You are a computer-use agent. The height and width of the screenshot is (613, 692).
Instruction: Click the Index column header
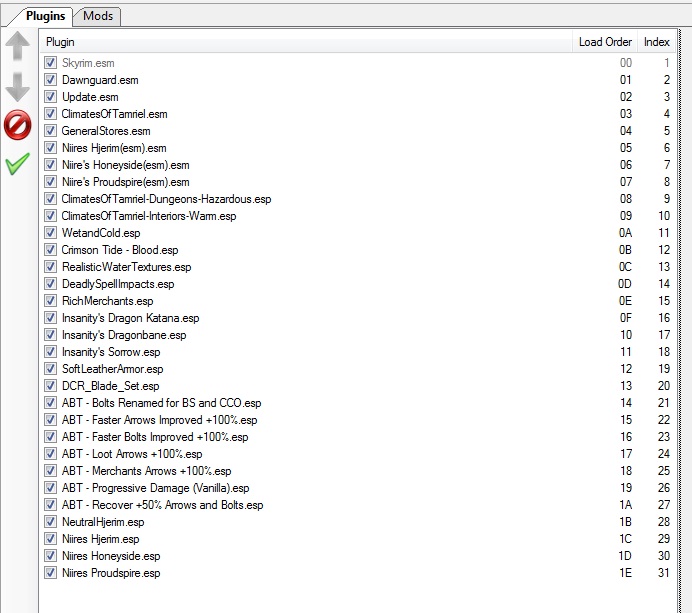click(x=656, y=42)
